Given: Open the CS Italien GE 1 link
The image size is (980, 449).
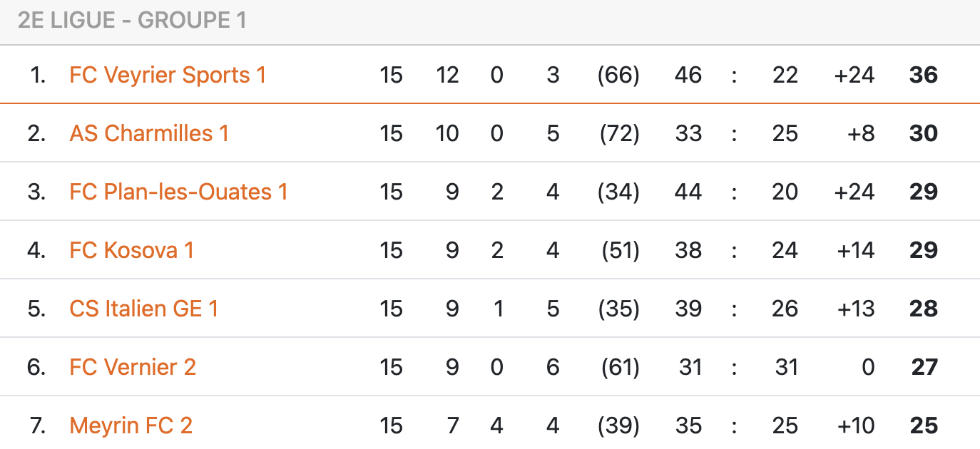Looking at the screenshot, I should pos(143,309).
